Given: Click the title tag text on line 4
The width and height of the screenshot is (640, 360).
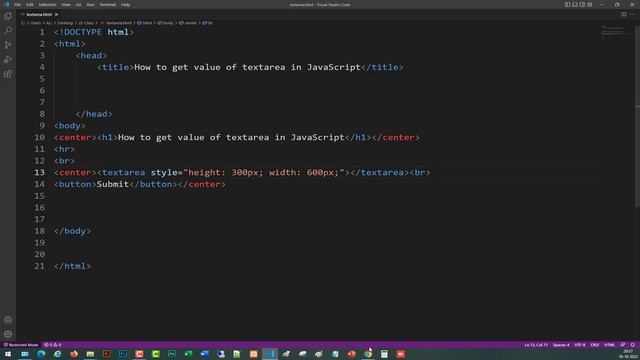Looking at the screenshot, I should [x=247, y=67].
